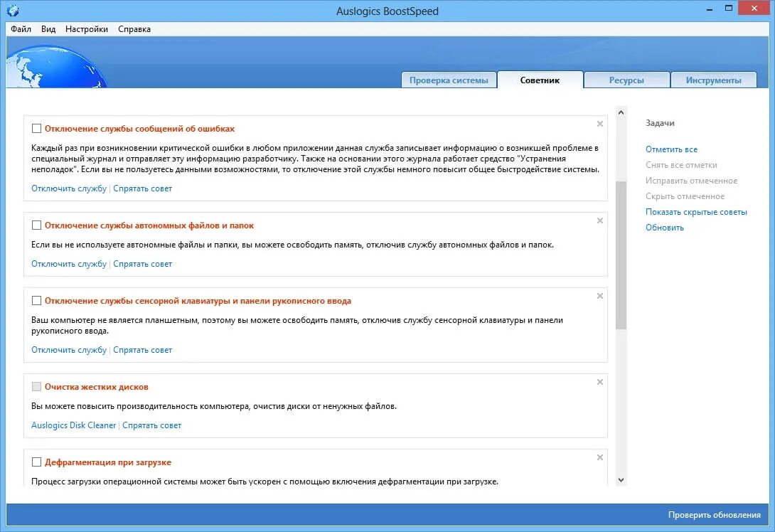This screenshot has width=775, height=532.
Task: Open the Инструменты tab
Action: pos(713,80)
